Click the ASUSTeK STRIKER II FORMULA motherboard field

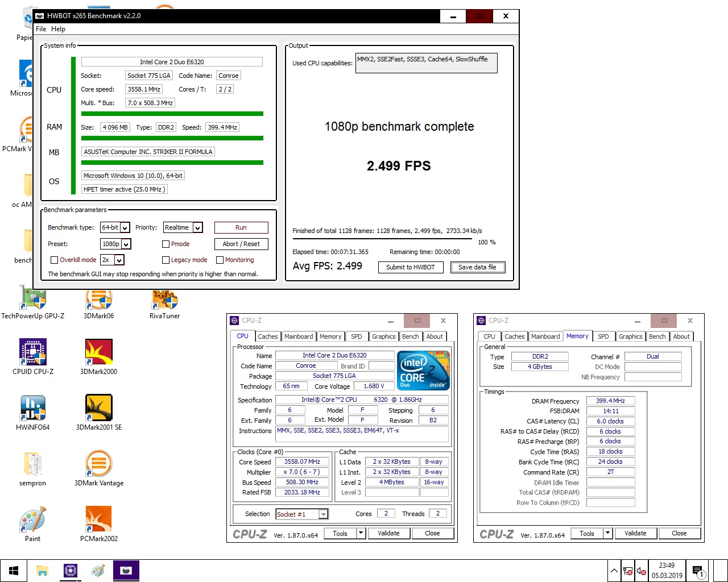pyautogui.click(x=148, y=152)
